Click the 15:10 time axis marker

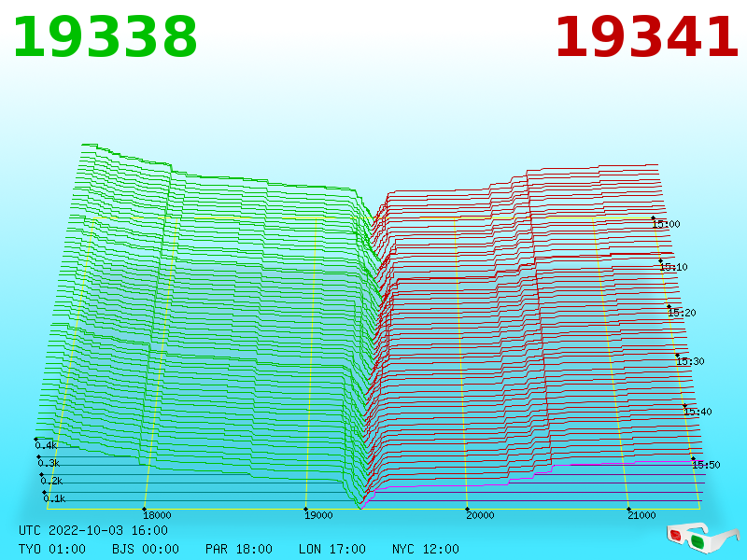coord(673,267)
